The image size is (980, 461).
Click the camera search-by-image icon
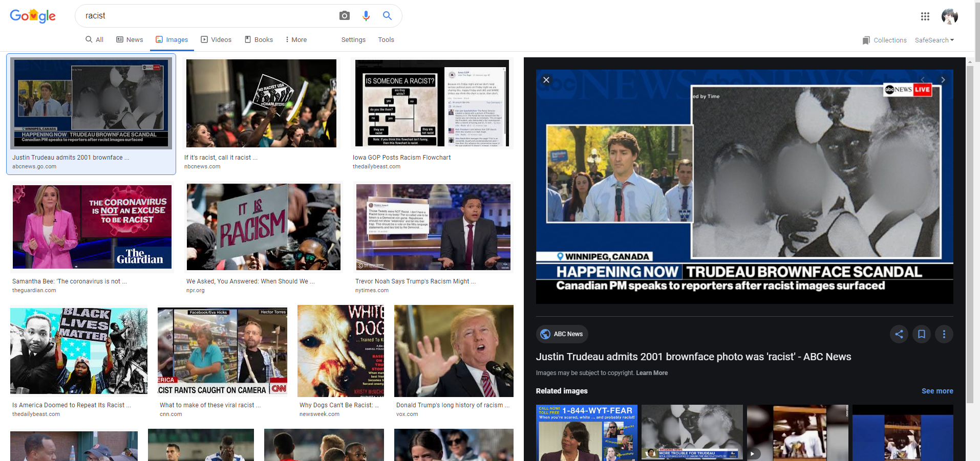click(x=345, y=16)
